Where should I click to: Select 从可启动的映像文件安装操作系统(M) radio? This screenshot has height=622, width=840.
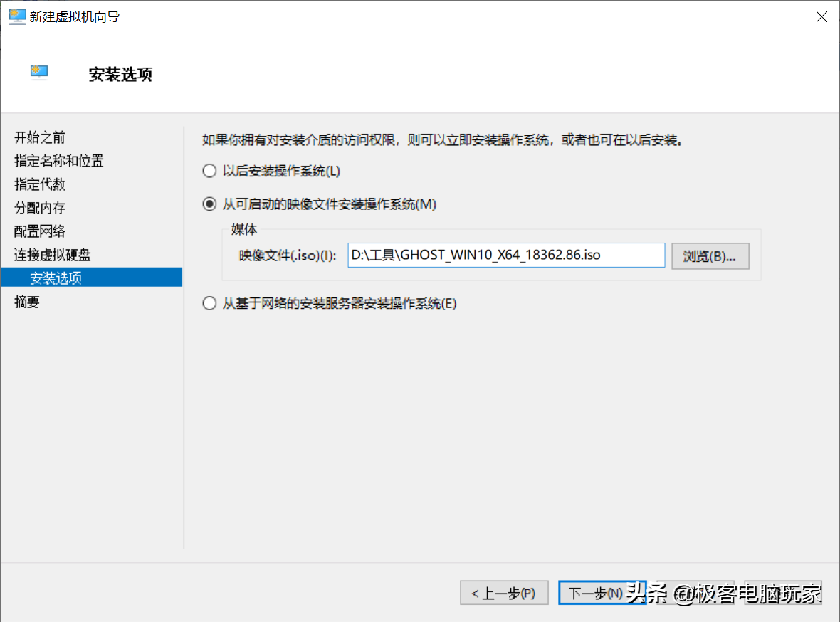(x=320, y=204)
